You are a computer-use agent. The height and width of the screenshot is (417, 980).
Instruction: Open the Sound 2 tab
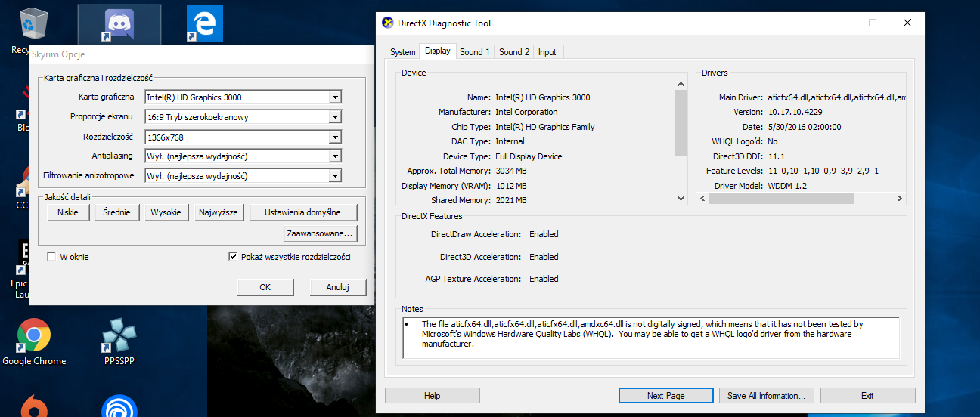[514, 52]
